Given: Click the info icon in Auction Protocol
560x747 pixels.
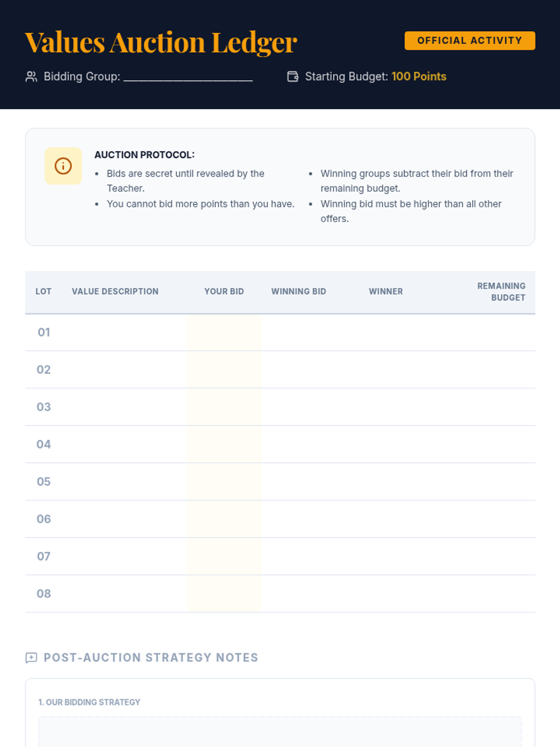Looking at the screenshot, I should click(x=63, y=166).
